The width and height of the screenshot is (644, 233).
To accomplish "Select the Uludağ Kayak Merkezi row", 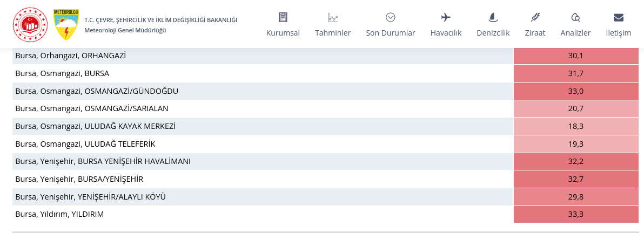I will (95, 126).
